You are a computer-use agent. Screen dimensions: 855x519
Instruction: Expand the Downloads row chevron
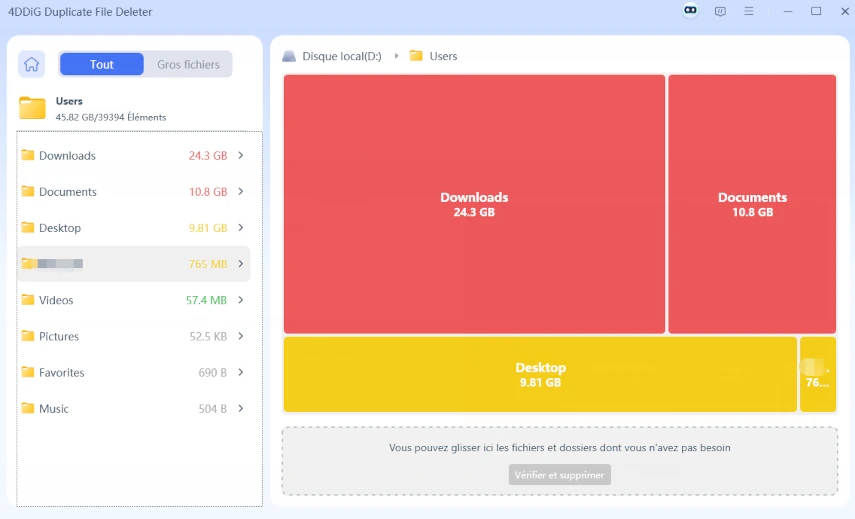click(x=240, y=155)
